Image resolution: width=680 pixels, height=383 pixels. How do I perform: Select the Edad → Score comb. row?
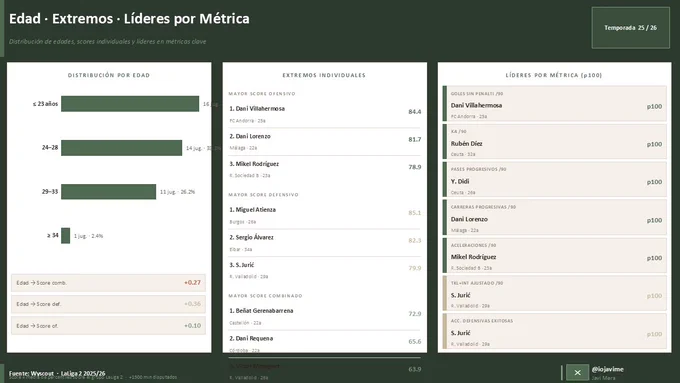coord(108,282)
